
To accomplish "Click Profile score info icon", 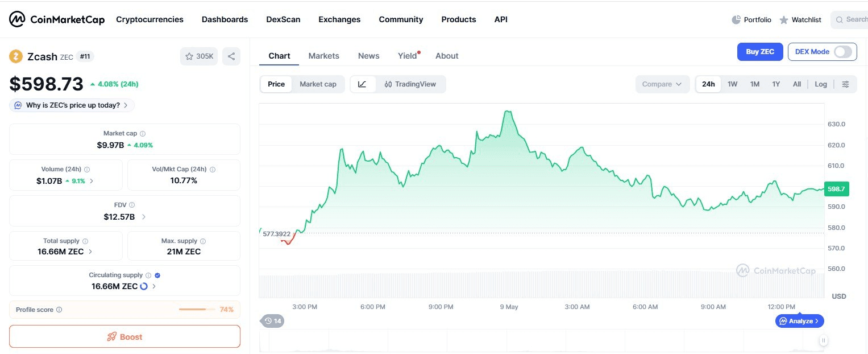I will [59, 310].
